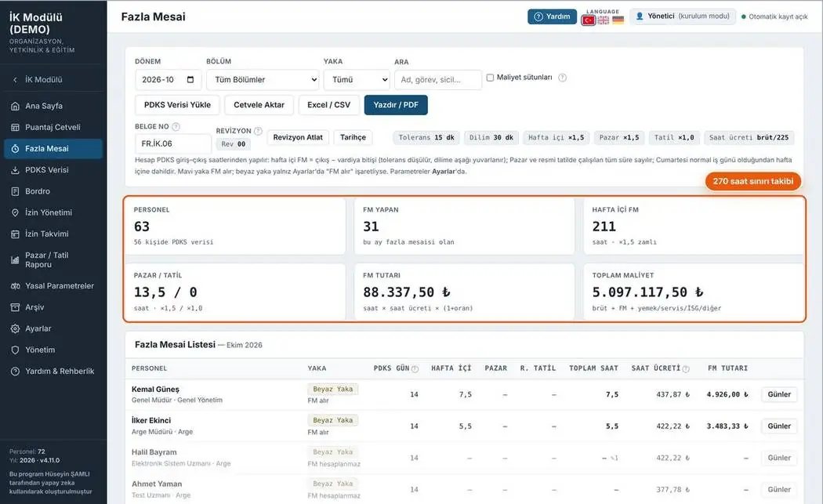Click the Revizyon Atlat button
Image resolution: width=823 pixels, height=504 pixels.
point(298,137)
